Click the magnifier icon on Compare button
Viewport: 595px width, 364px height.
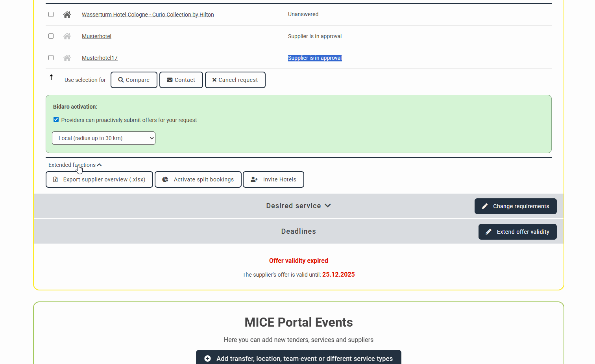(x=122, y=79)
